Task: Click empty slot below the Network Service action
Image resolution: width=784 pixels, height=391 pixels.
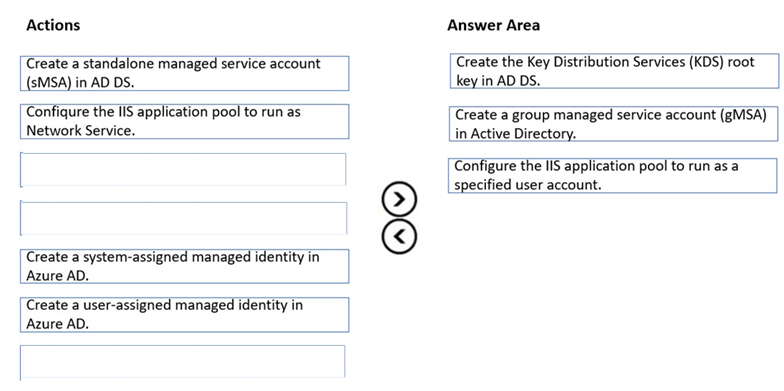Action: coord(183,170)
